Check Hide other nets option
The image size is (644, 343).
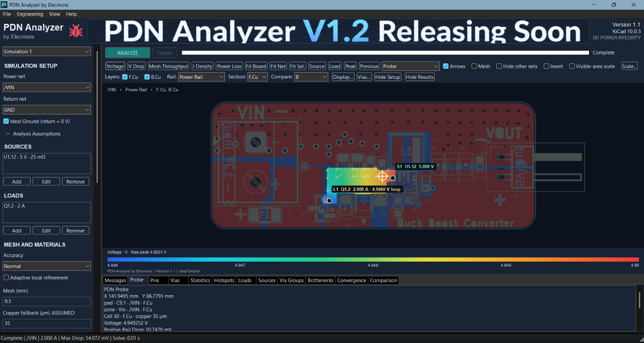pyautogui.click(x=499, y=66)
